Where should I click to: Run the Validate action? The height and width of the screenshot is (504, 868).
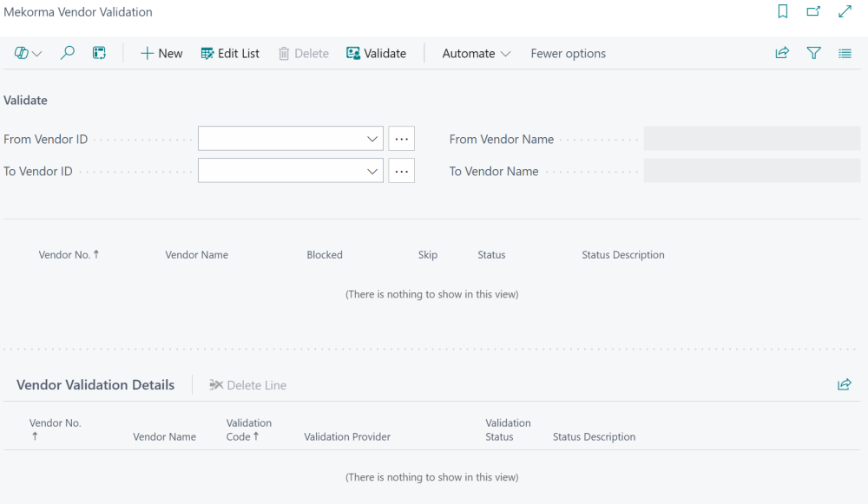click(x=377, y=53)
